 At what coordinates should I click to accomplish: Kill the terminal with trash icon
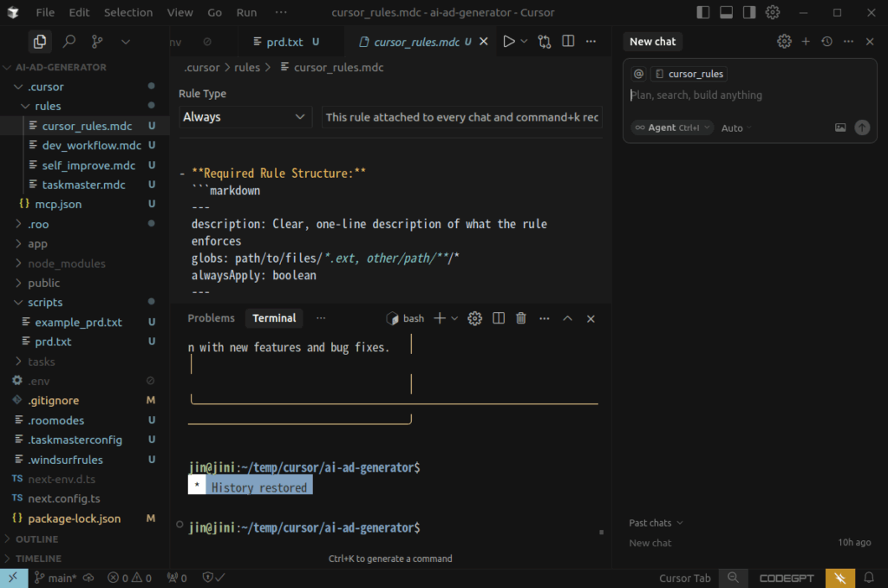point(521,318)
